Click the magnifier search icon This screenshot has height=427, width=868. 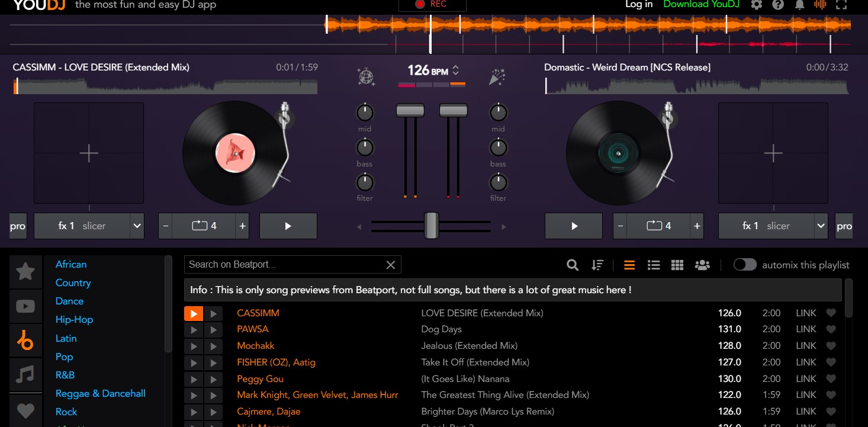573,265
